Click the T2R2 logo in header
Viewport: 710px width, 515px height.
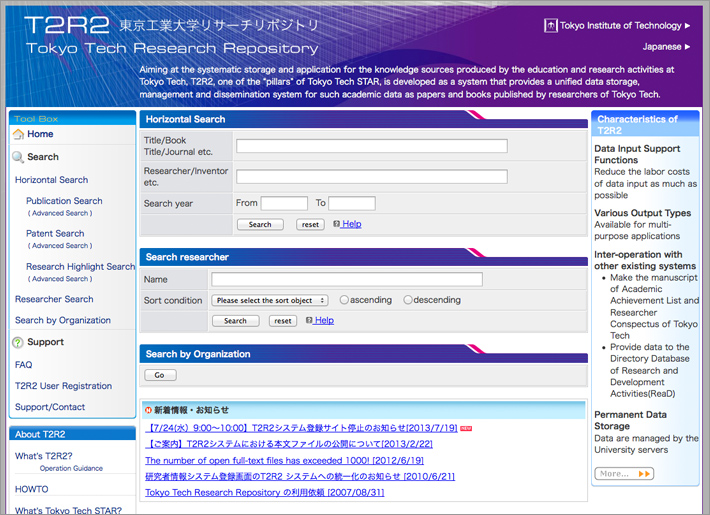[67, 25]
